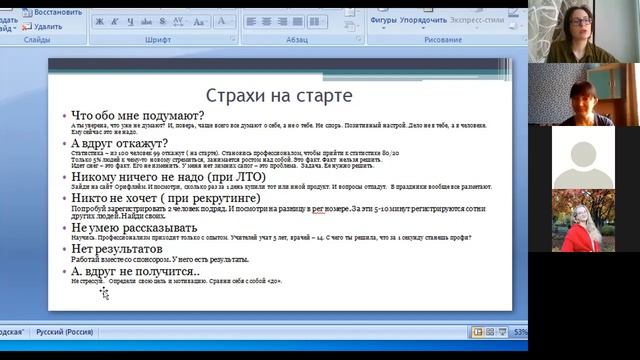The height and width of the screenshot is (360, 640).
Task: Open Экспресс-стили quick styles
Action: [x=477, y=20]
